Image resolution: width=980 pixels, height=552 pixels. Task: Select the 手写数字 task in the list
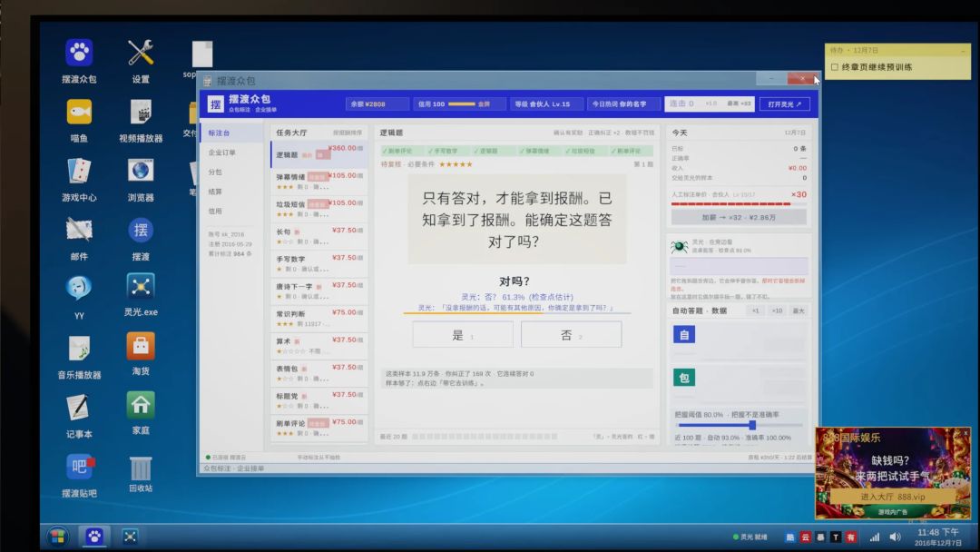coord(318,263)
